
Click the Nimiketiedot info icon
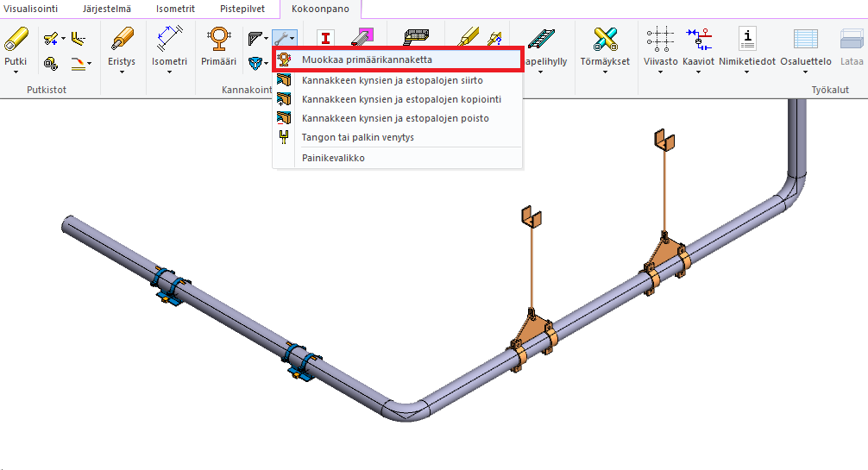click(747, 40)
